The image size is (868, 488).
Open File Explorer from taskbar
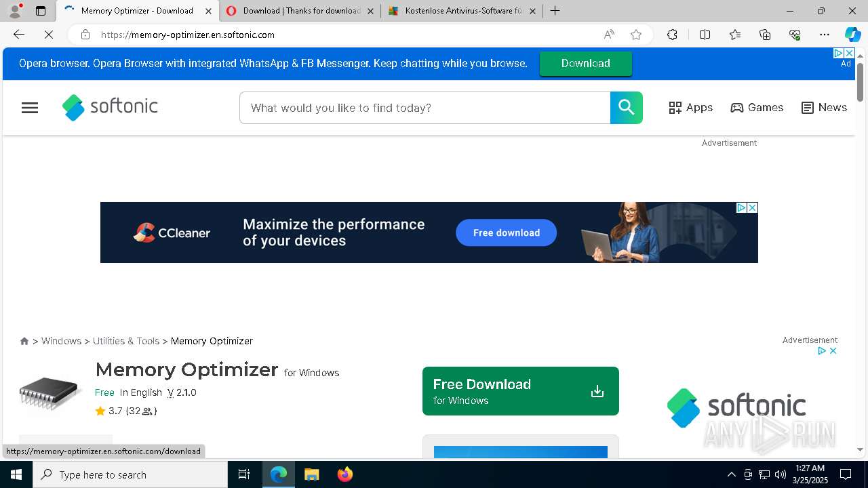click(311, 474)
